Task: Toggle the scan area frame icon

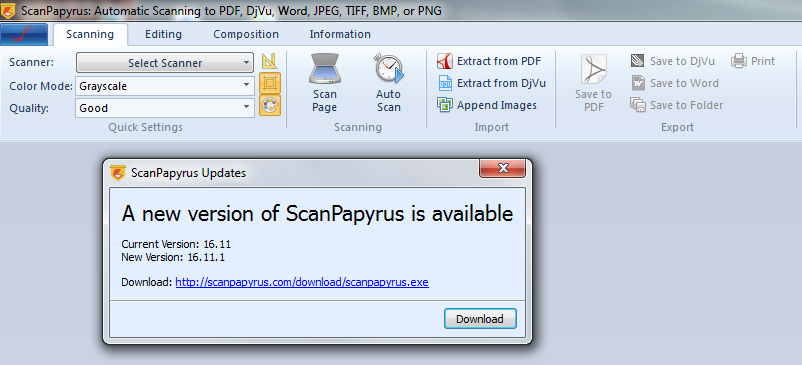Action: point(270,83)
